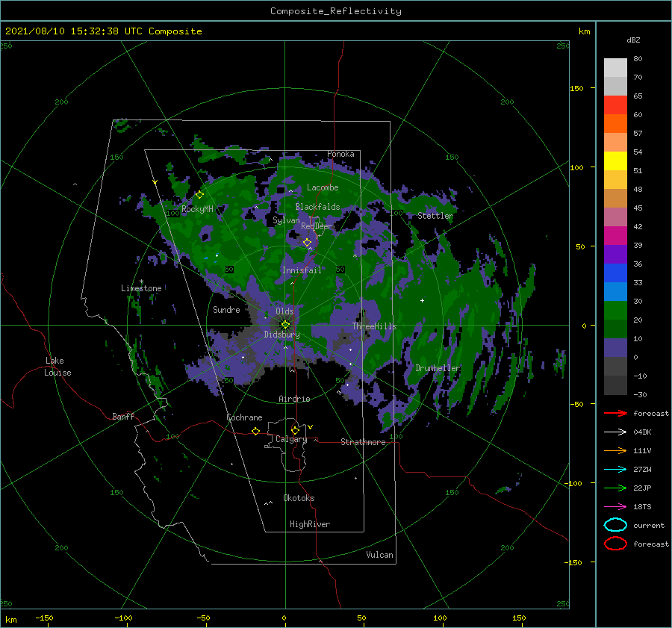Click the cyan 27ZW arrow in legend
The width and height of the screenshot is (672, 628).
(615, 470)
